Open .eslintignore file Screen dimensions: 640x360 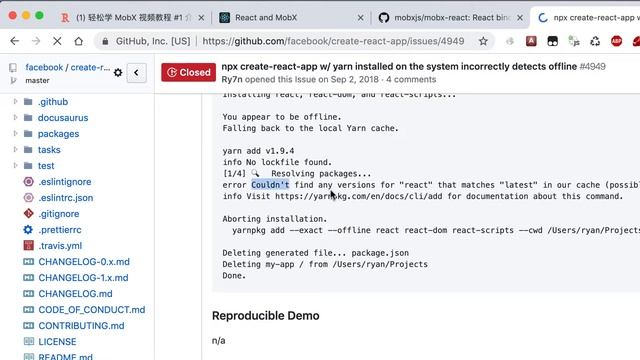pyautogui.click(x=64, y=182)
